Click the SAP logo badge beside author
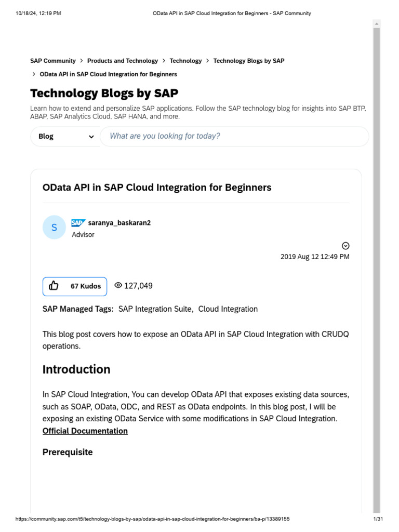 pos(78,223)
